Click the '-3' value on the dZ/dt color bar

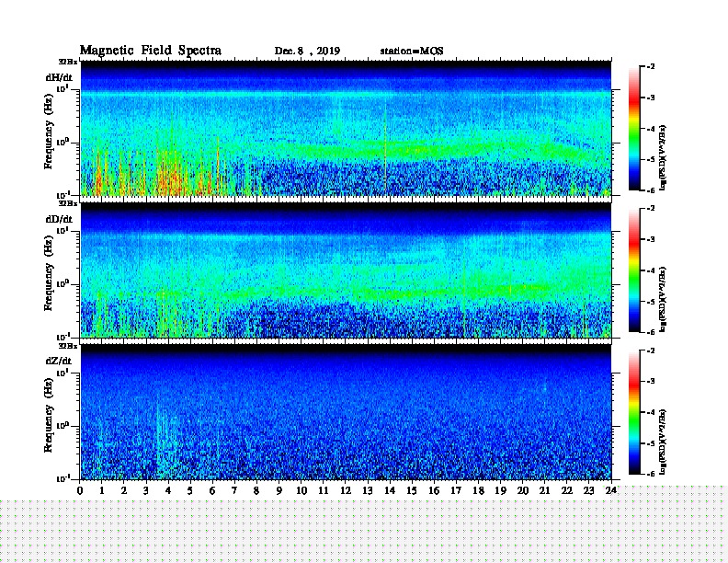point(651,382)
